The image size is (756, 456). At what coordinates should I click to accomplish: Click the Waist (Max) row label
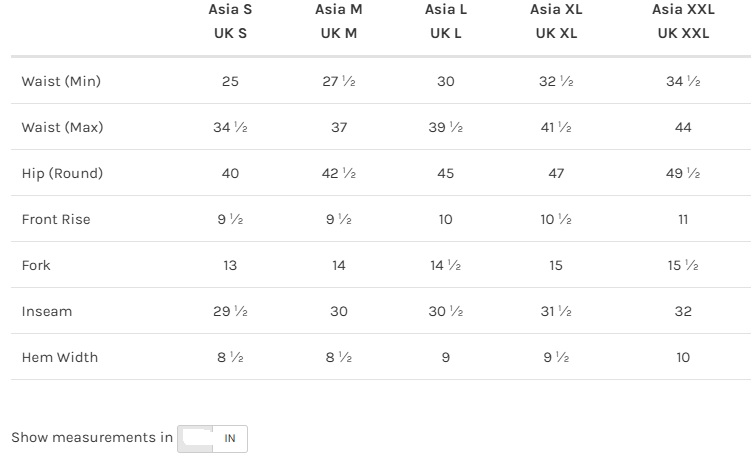pos(62,127)
